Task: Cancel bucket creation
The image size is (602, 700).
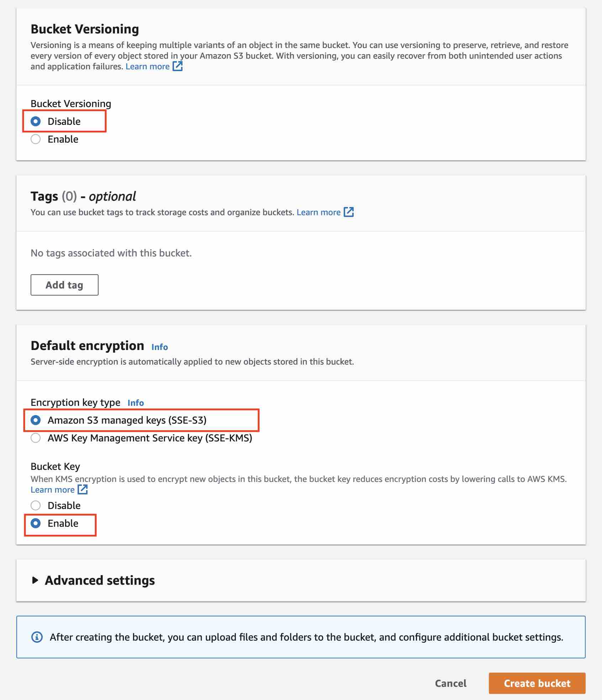Action: point(450,683)
